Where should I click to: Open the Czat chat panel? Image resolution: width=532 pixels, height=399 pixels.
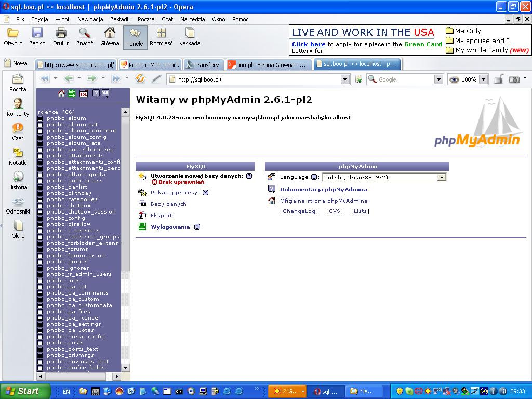click(x=18, y=132)
